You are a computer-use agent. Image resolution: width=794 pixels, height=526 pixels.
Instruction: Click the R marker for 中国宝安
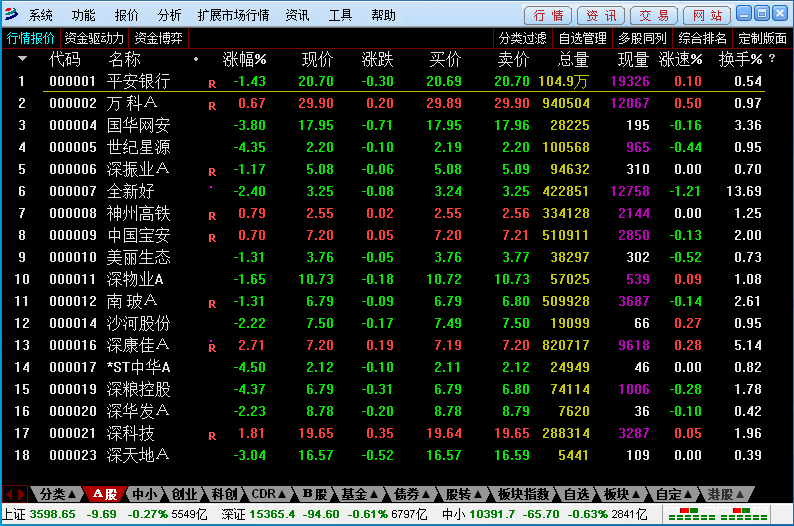212,238
